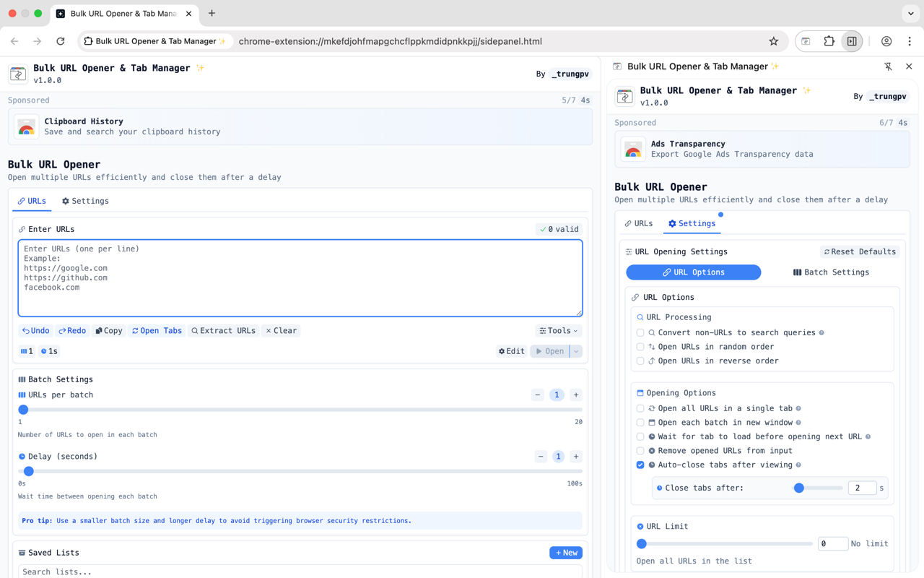Click Reset Defaults in URL Opening Settings
This screenshot has width=924, height=578.
pos(860,251)
